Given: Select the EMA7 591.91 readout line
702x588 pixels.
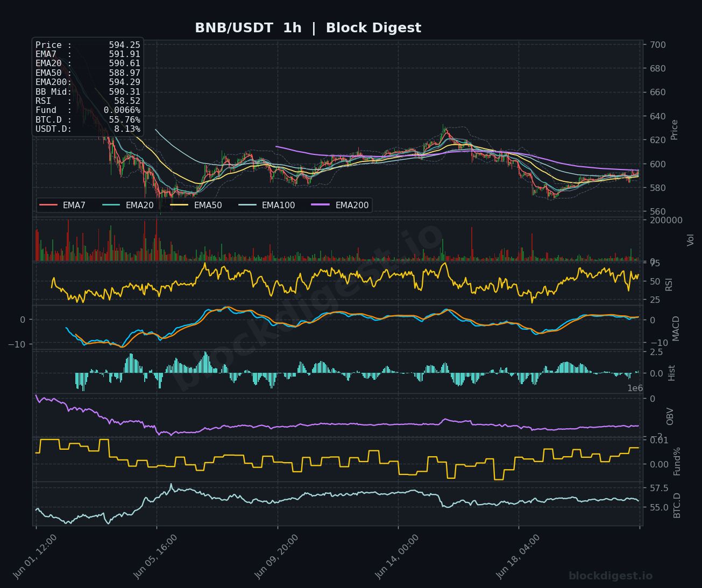Looking at the screenshot, I should 88,54.
